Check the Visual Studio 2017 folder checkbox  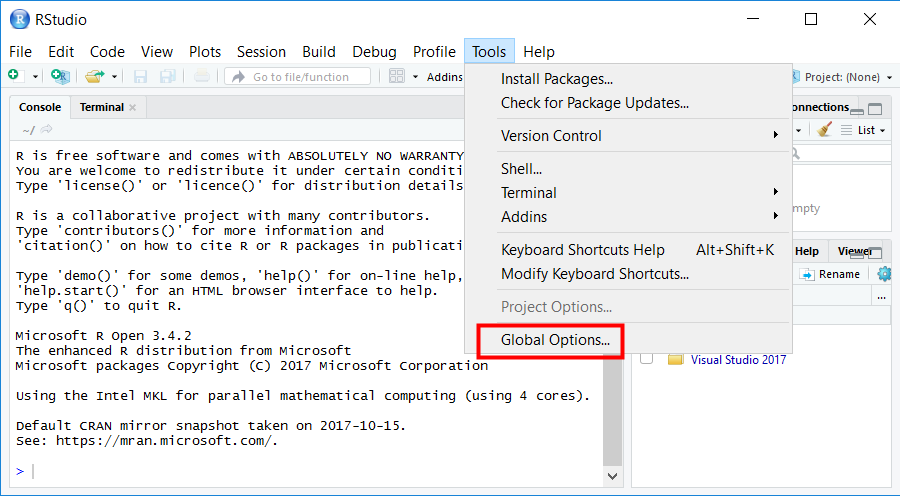pyautogui.click(x=647, y=359)
